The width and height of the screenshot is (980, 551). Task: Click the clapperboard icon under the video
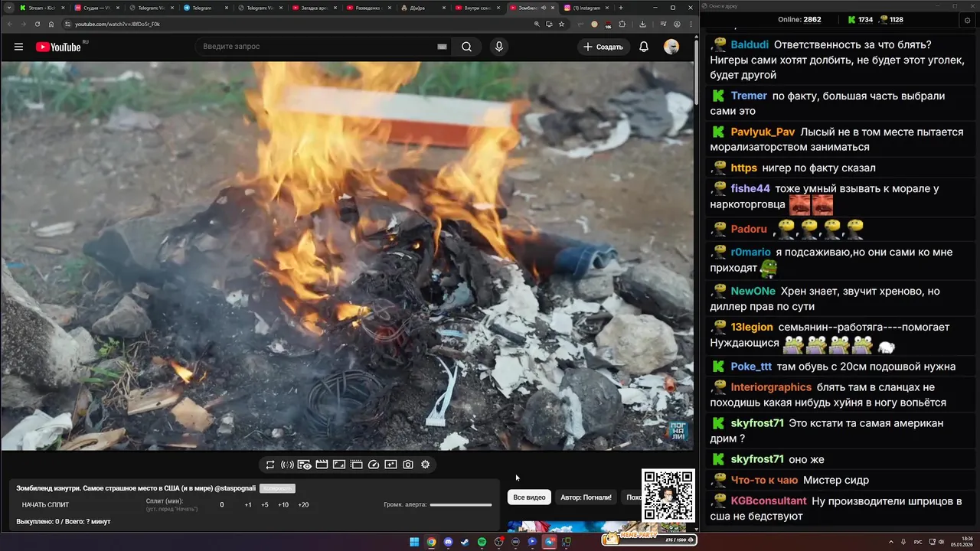coord(322,465)
